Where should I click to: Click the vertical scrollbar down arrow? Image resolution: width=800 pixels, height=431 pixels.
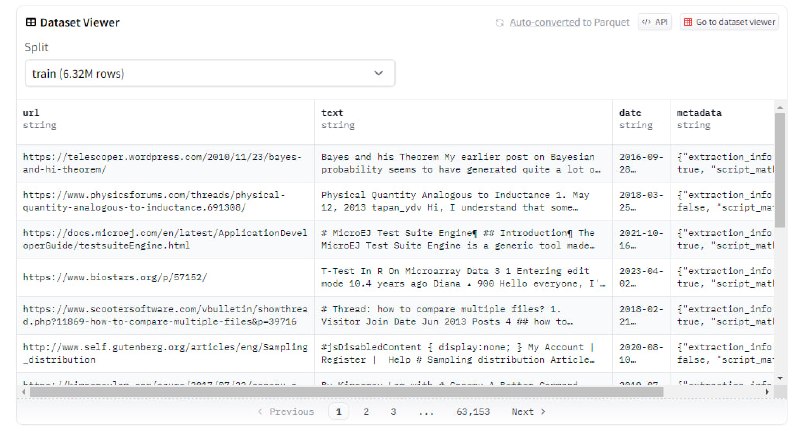(x=780, y=378)
